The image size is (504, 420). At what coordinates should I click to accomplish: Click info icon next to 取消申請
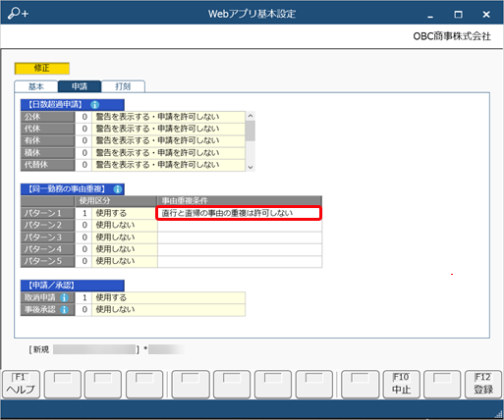[x=64, y=297]
